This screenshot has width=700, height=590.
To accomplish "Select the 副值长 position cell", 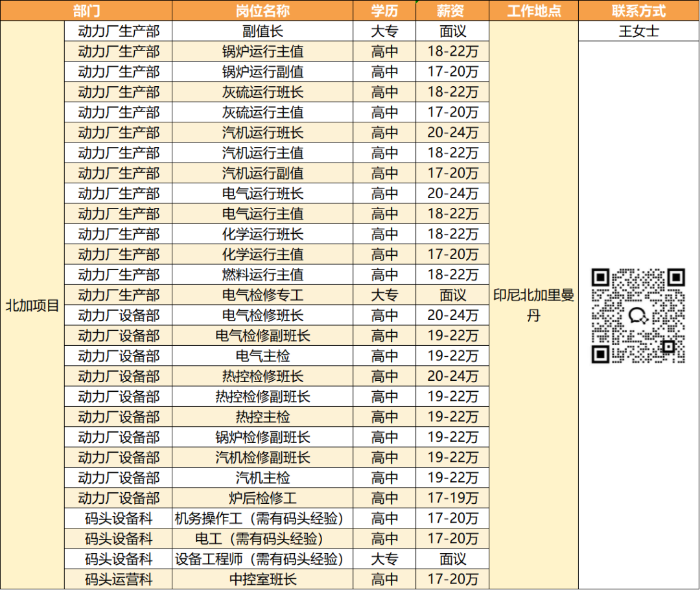I will point(262,31).
